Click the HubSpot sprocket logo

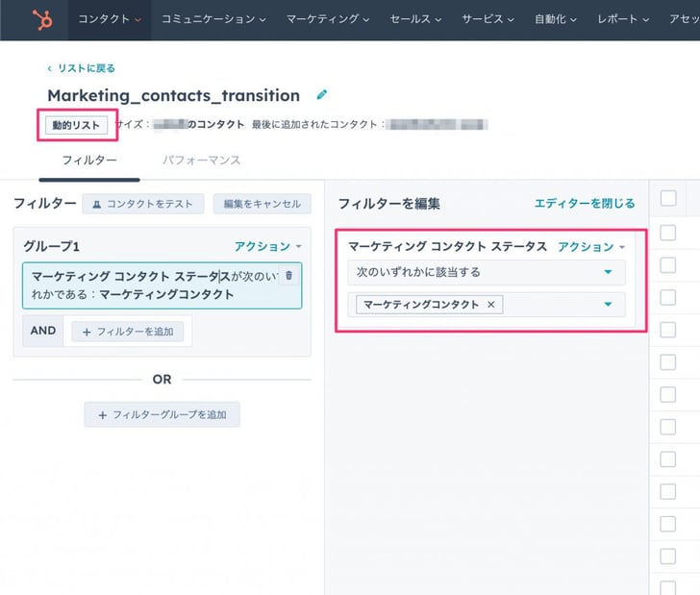42,19
